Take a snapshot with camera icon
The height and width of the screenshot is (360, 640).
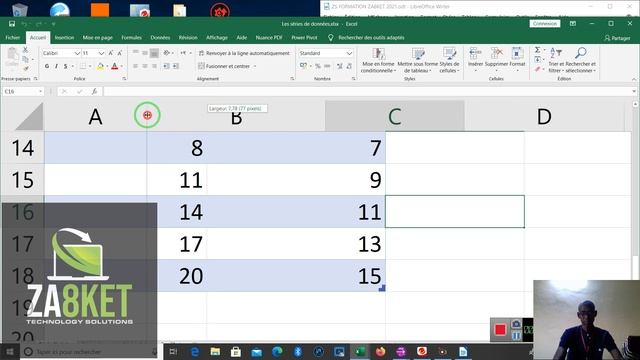point(516,324)
